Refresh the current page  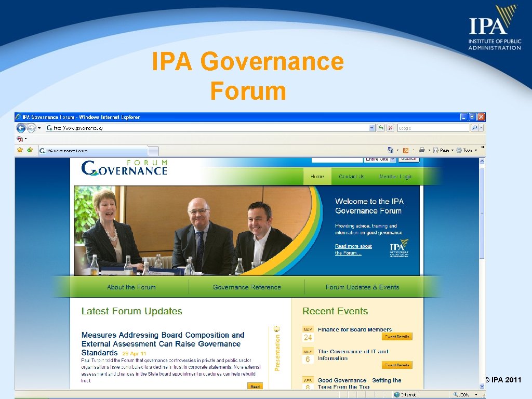[x=381, y=128]
